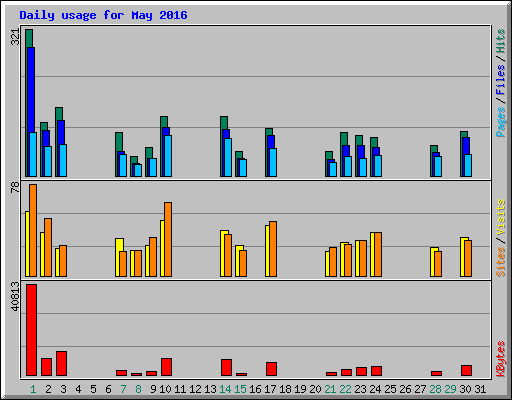Click day 24 on the x-axis

tap(375, 389)
